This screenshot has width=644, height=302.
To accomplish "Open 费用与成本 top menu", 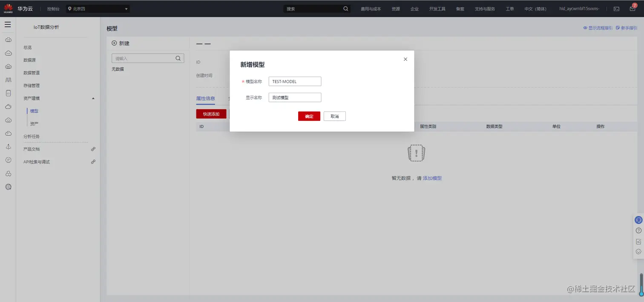I will 371,9.
